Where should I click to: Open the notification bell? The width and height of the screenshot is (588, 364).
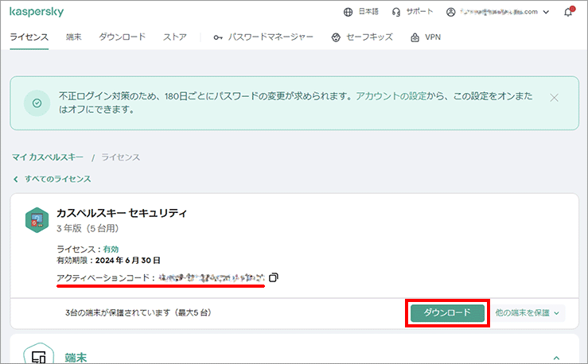tap(568, 12)
